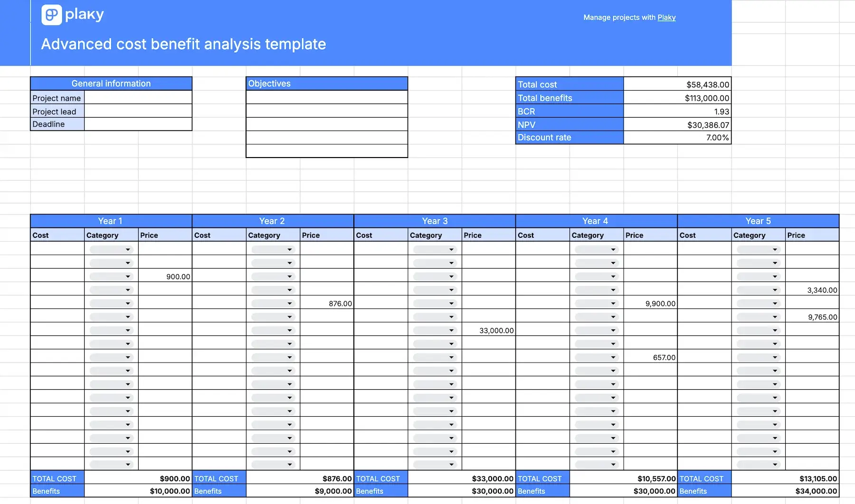This screenshot has width=855, height=504.
Task: Click the Year 5 header cell
Action: coord(758,221)
